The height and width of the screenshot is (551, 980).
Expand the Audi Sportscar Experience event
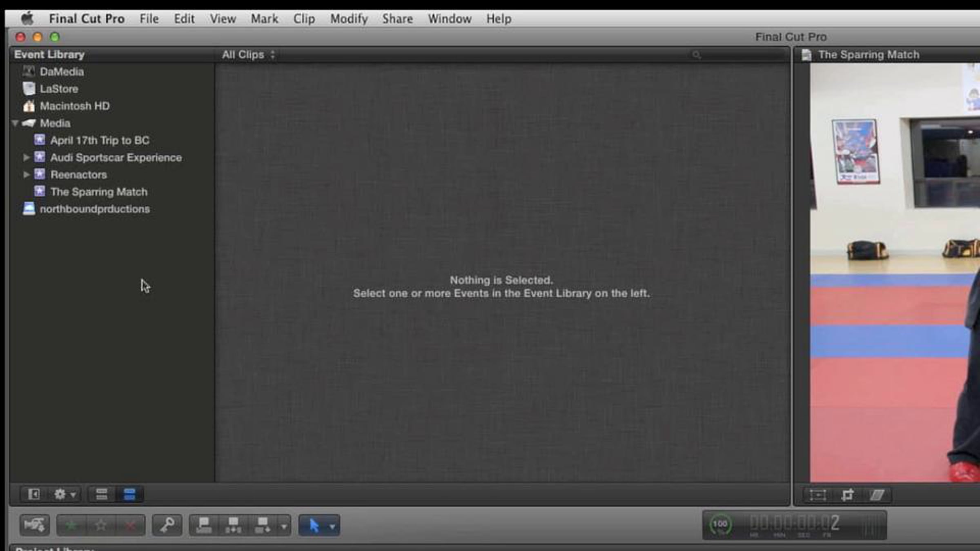tap(26, 157)
